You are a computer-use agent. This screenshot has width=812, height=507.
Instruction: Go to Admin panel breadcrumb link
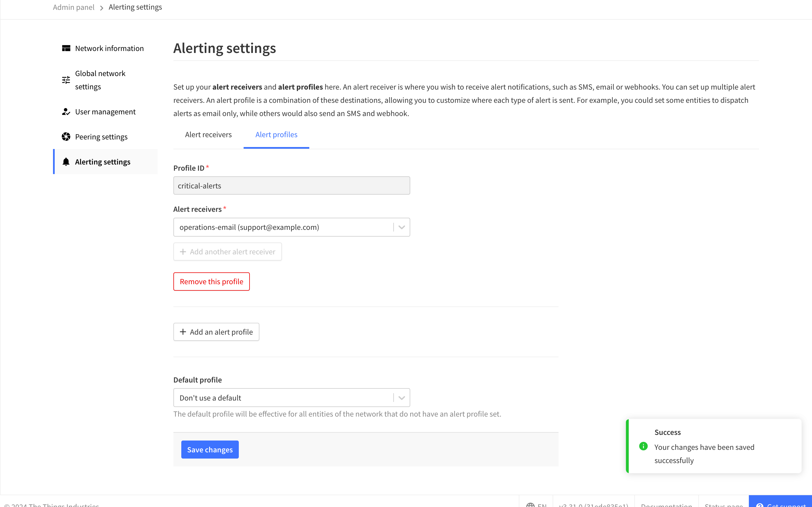(74, 7)
